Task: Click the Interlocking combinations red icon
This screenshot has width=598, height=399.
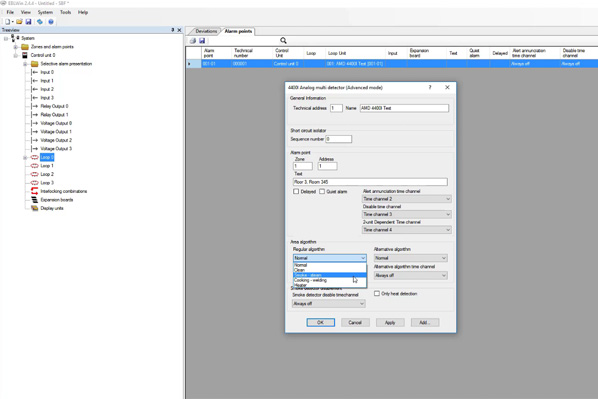Action: (35, 191)
